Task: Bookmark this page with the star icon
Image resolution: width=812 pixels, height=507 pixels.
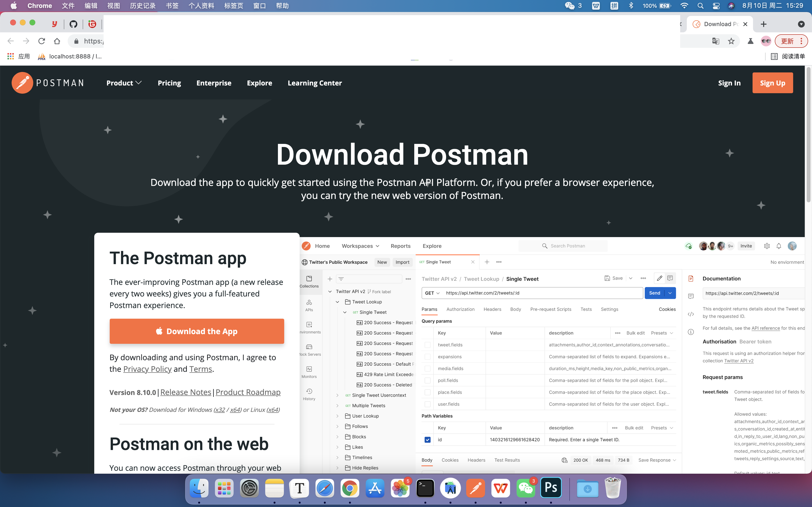Action: (731, 41)
